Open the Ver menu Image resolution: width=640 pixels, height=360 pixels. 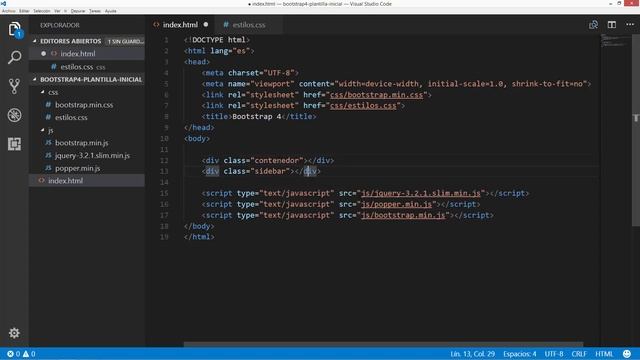click(x=57, y=11)
